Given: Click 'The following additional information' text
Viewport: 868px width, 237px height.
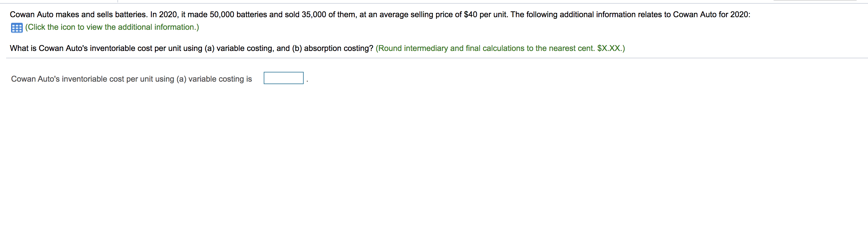Looking at the screenshot, I should tap(573, 15).
